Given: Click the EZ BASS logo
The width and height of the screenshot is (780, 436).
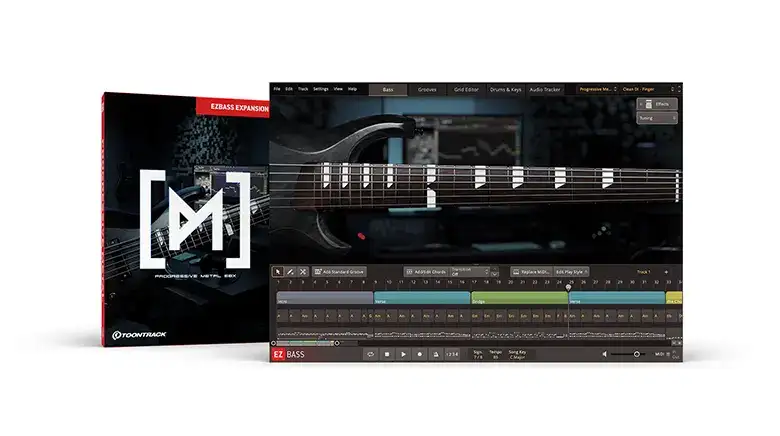Looking at the screenshot, I should click(289, 354).
